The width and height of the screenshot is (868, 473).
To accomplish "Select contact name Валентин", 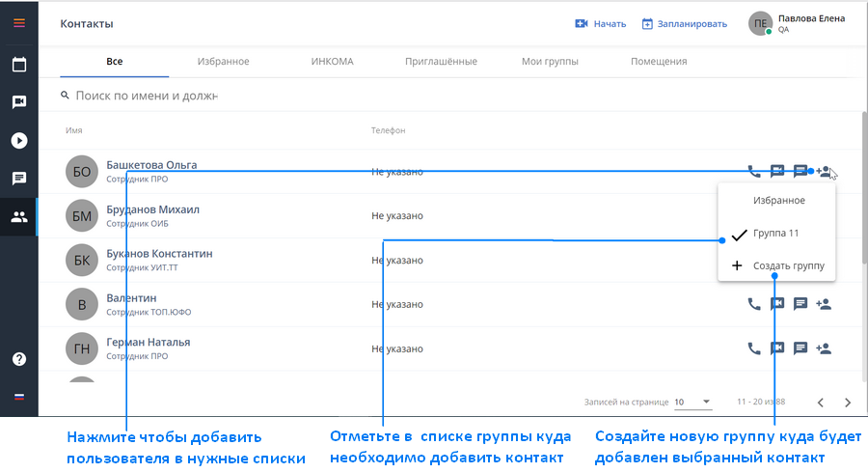I will pos(131,298).
